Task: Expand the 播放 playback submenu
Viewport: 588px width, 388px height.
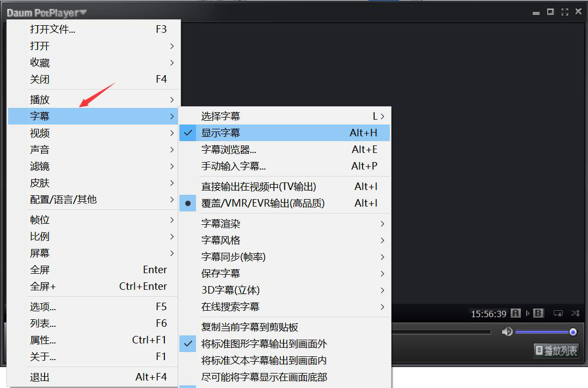Action: pyautogui.click(x=94, y=100)
